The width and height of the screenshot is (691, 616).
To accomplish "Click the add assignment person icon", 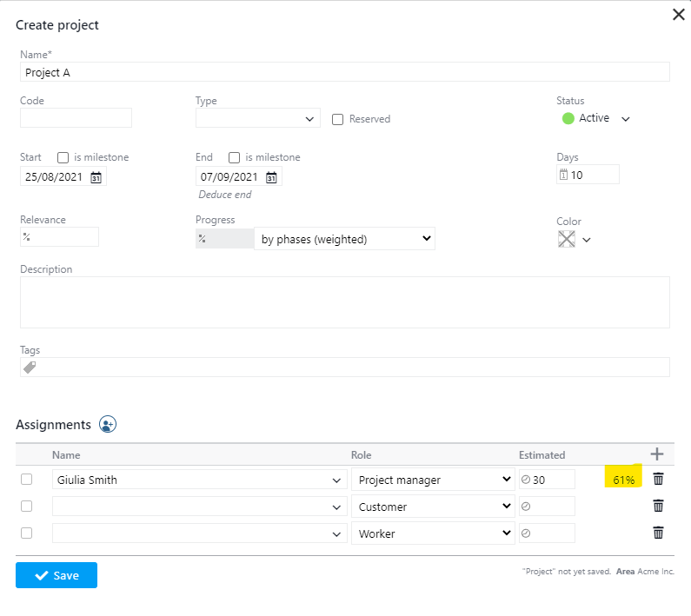I will [108, 424].
